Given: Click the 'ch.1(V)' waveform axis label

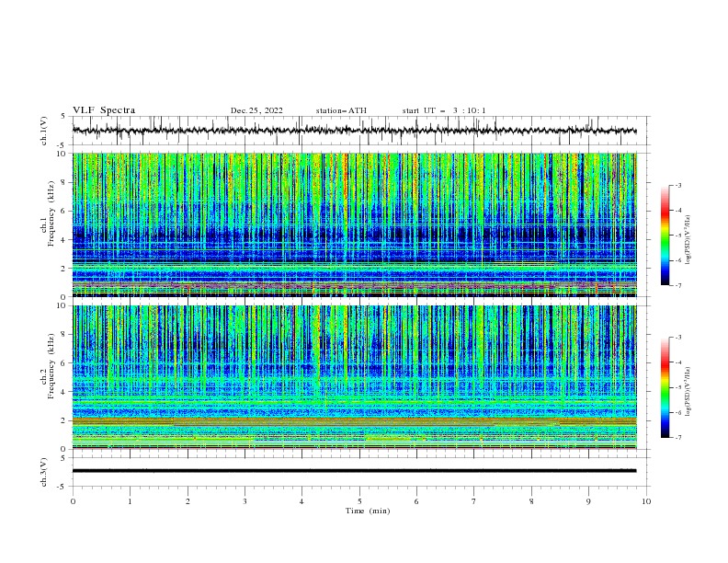Looking at the screenshot, I should [44, 131].
